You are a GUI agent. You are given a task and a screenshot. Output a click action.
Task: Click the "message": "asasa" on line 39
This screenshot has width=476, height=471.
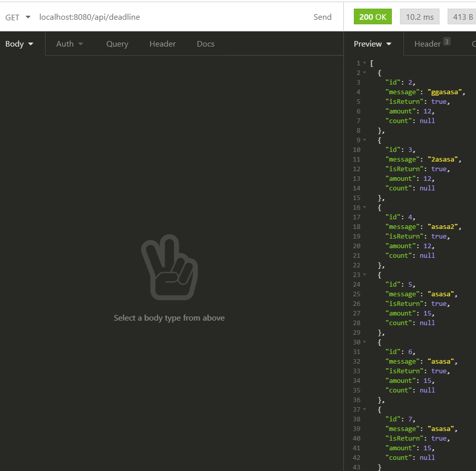[x=421, y=428]
